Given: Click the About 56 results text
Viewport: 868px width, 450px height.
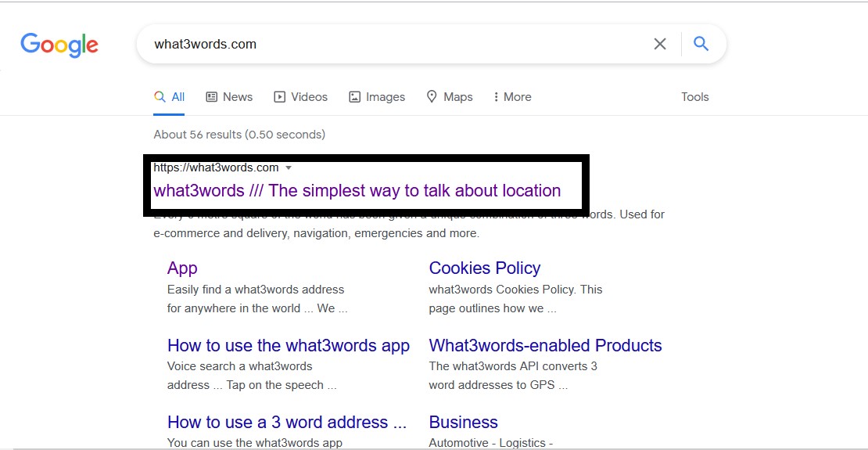Looking at the screenshot, I should 239,134.
